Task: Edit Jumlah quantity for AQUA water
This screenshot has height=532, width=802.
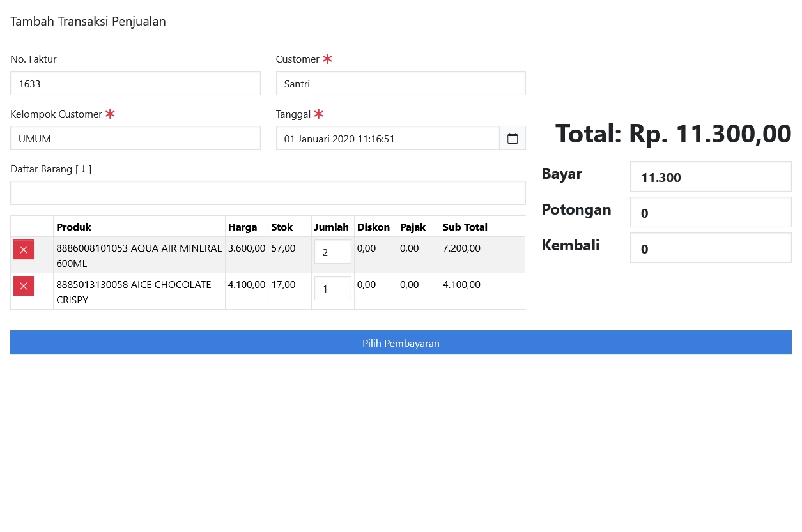Action: point(332,252)
